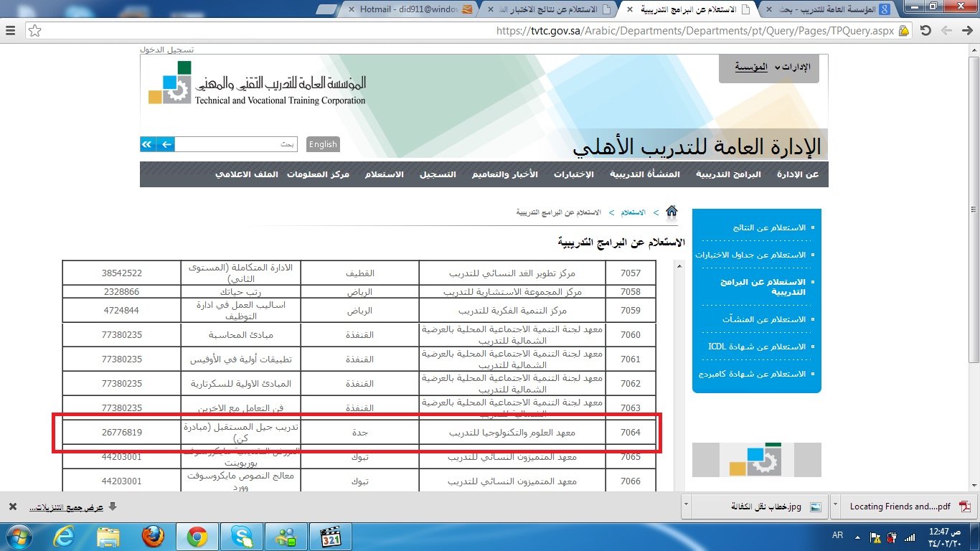Click the table scrollbar up arrow
This screenshot has width=980, height=551.
click(x=679, y=265)
